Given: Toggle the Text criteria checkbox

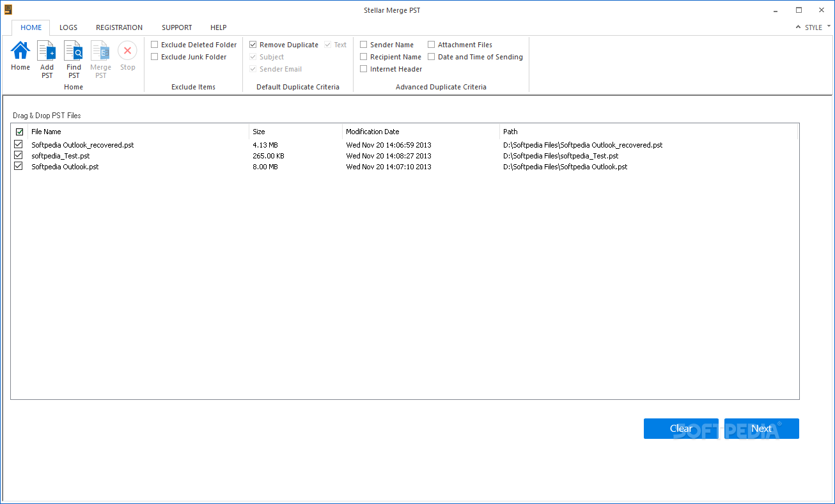Looking at the screenshot, I should pos(327,45).
